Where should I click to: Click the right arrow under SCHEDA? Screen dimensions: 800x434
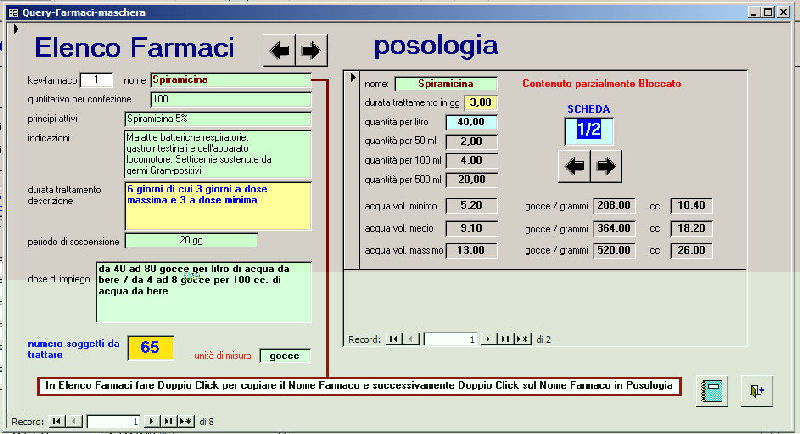click(x=603, y=166)
